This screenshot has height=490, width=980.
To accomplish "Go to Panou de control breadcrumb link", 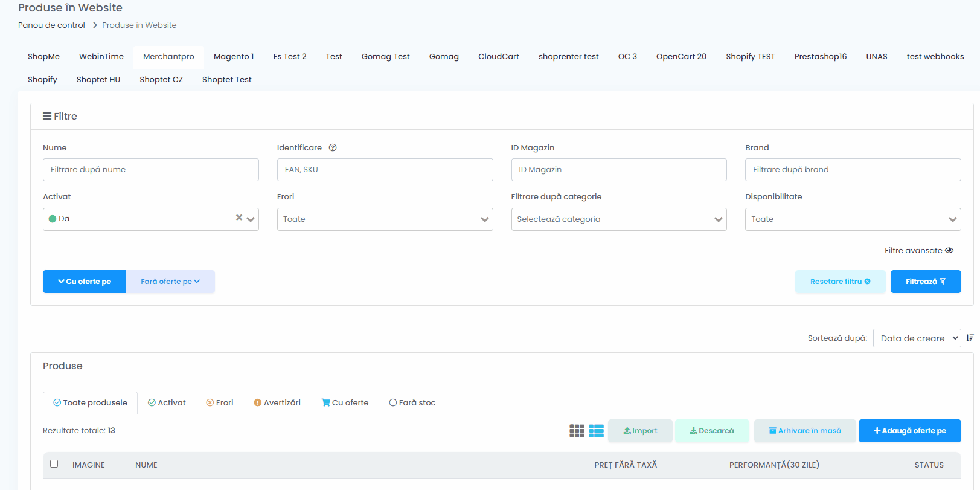I will click(51, 25).
